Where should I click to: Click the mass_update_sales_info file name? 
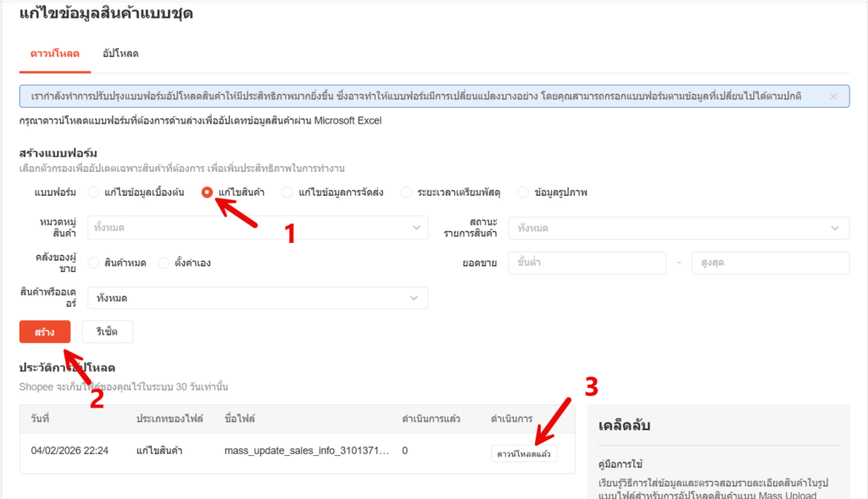306,451
